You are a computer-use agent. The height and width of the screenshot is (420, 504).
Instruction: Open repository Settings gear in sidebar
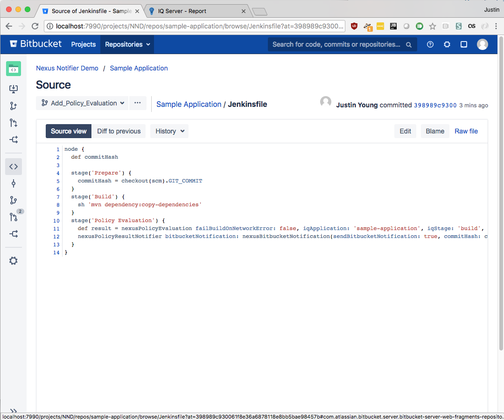pos(14,260)
